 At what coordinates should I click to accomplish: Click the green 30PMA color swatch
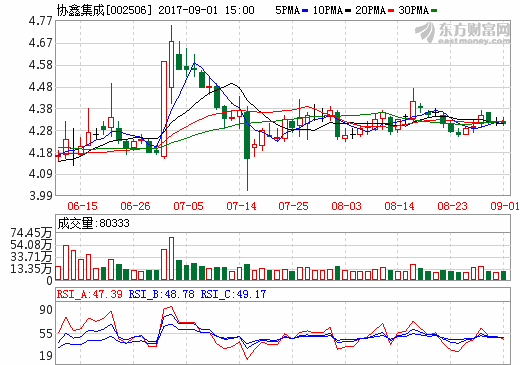[434, 11]
